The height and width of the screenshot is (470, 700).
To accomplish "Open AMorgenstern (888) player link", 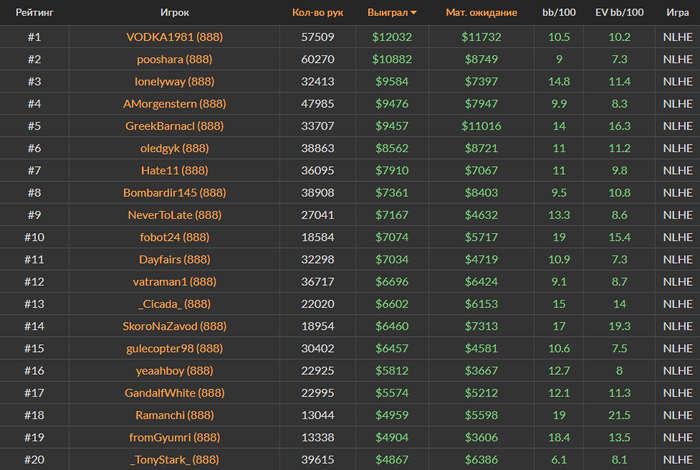I will 175,104.
